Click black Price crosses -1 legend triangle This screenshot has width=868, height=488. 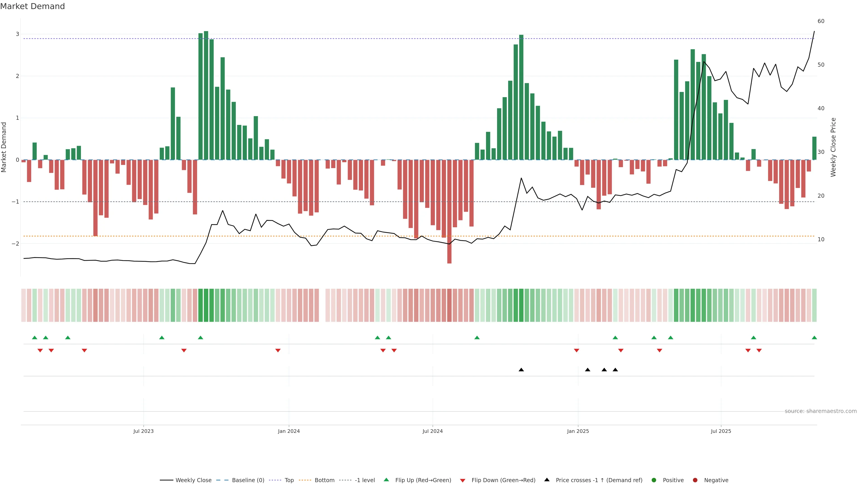(x=547, y=480)
